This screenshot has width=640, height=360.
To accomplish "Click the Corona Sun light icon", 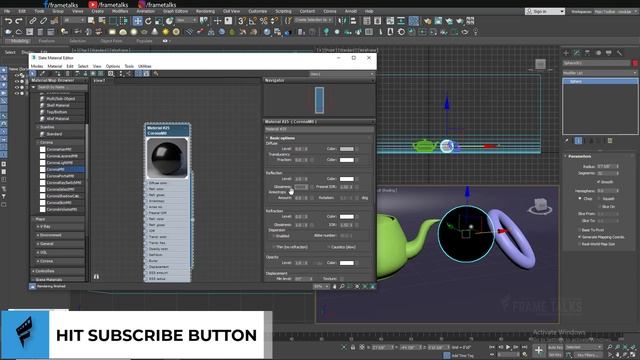I will click(x=166, y=32).
